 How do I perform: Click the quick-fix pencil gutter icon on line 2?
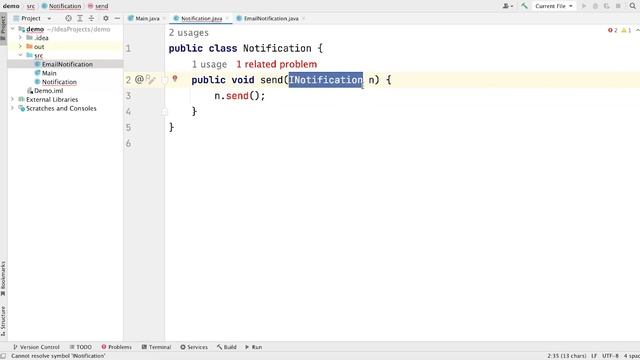point(151,79)
